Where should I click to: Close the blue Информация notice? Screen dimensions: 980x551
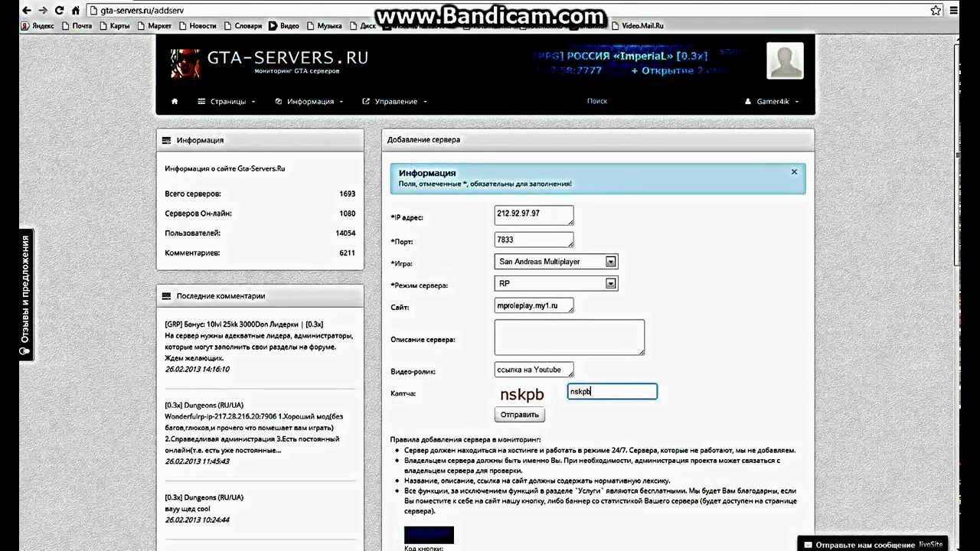794,171
